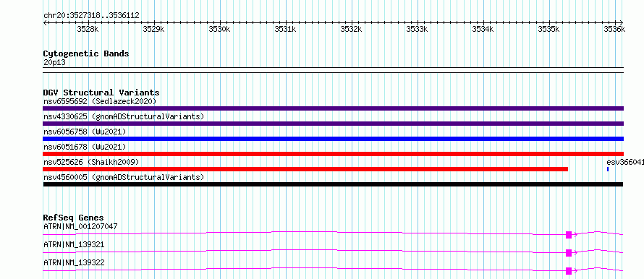Image resolution: width=644 pixels, height=279 pixels.
Task: Click the 3535k ruler tick label
Action: pos(548,29)
